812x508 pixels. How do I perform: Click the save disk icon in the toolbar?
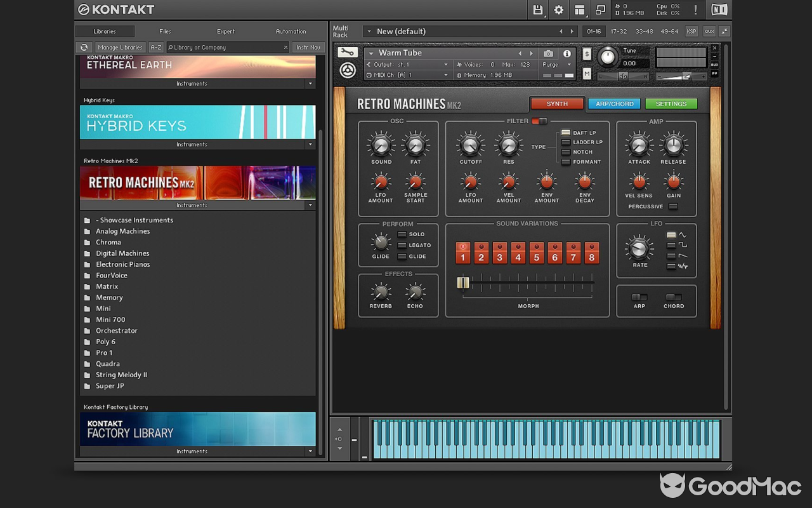[x=537, y=10]
